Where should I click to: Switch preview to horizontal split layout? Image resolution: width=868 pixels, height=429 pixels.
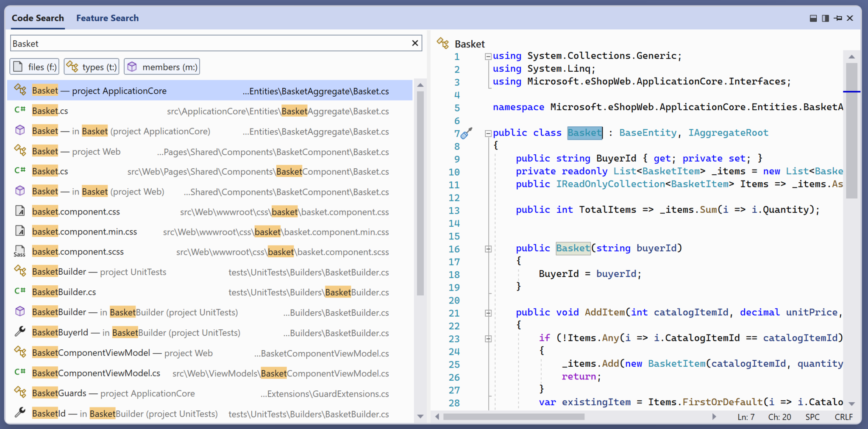point(812,18)
